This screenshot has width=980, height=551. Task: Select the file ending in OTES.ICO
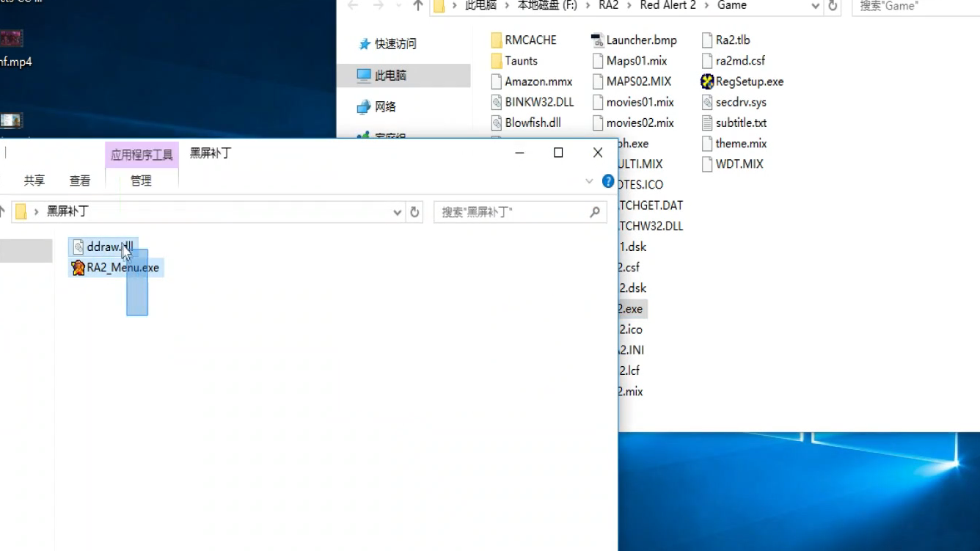641,185
